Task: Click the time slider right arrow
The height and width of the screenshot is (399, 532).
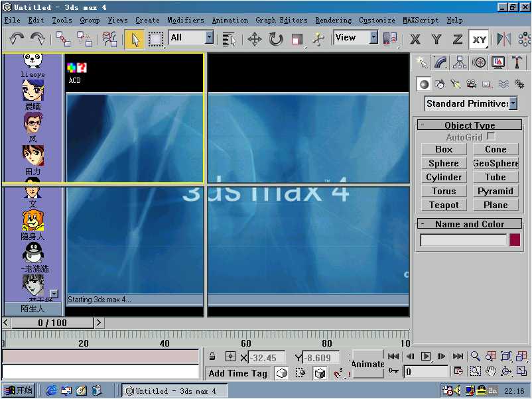Action: click(99, 322)
